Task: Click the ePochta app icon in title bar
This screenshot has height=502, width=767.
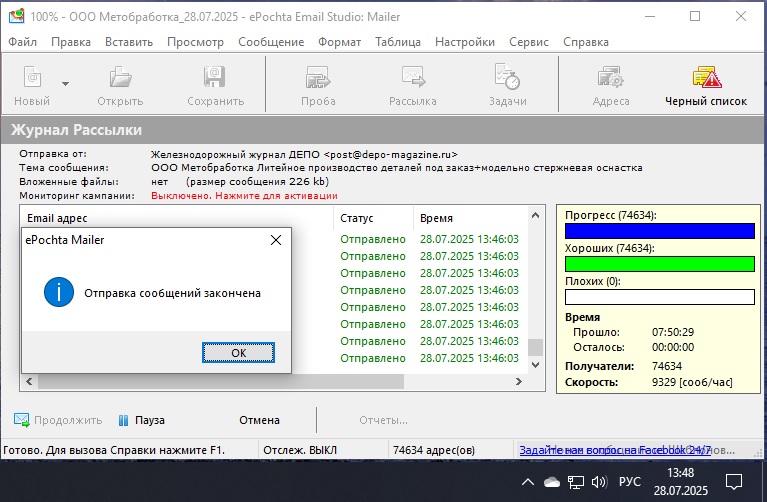Action: [16, 16]
